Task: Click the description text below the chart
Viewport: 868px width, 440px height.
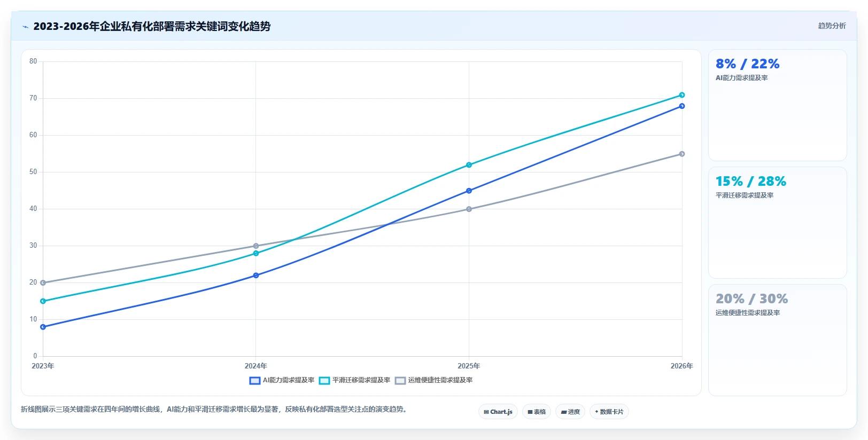Action: [214, 410]
